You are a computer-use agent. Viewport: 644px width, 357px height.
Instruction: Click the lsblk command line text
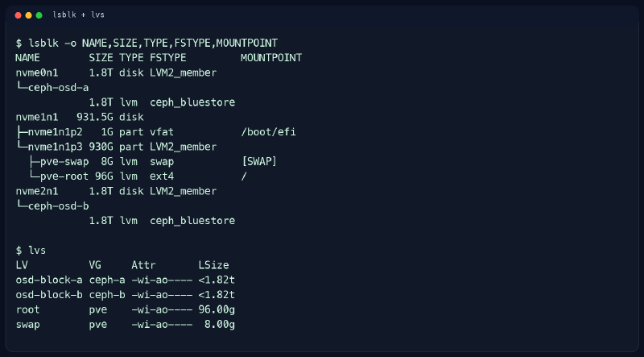[147, 43]
